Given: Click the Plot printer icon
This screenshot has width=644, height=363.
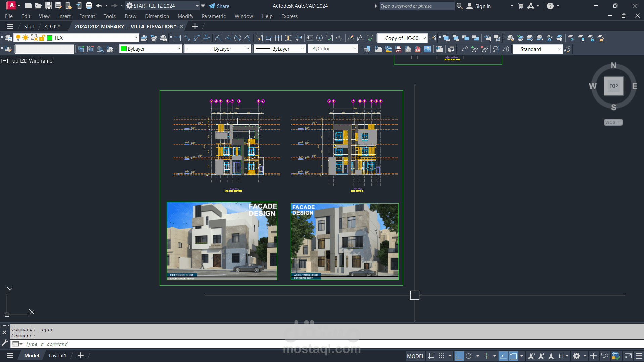Looking at the screenshot, I should [89, 6].
